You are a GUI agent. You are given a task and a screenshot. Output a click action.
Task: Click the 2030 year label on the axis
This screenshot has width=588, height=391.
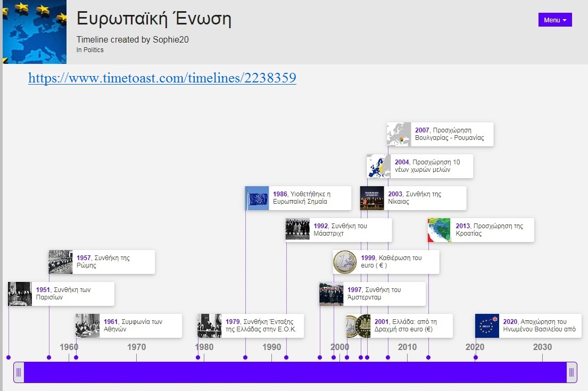point(542,347)
